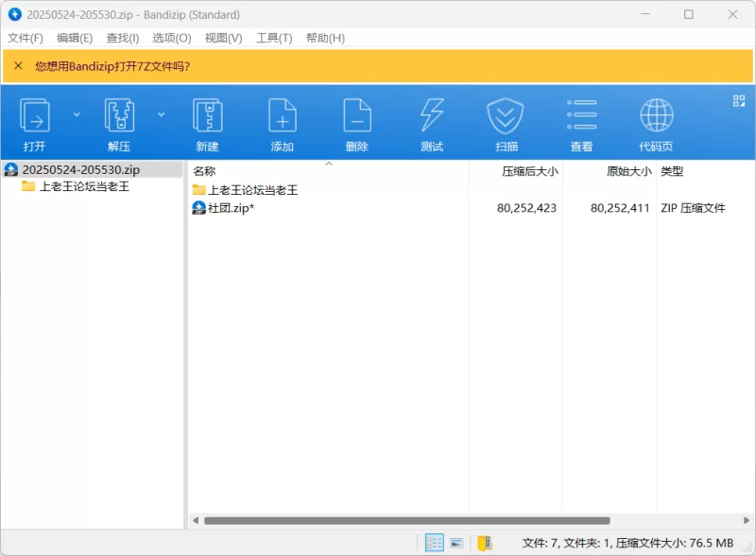This screenshot has width=756, height=556.
Task: Click the 新建 (New archive) icon
Action: [x=207, y=115]
